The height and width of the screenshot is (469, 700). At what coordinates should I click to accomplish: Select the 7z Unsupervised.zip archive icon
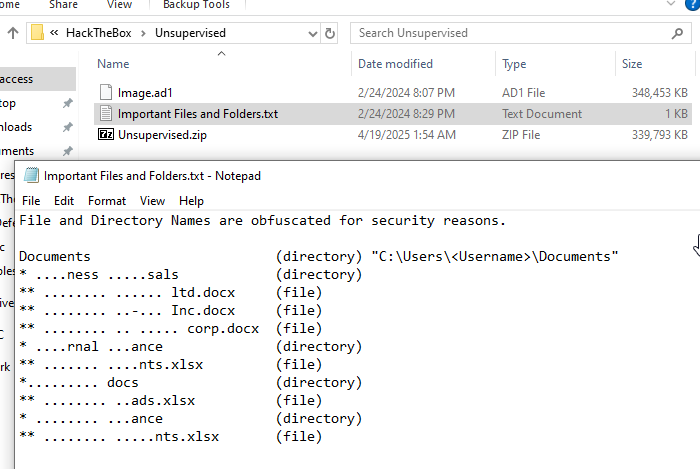coord(105,135)
